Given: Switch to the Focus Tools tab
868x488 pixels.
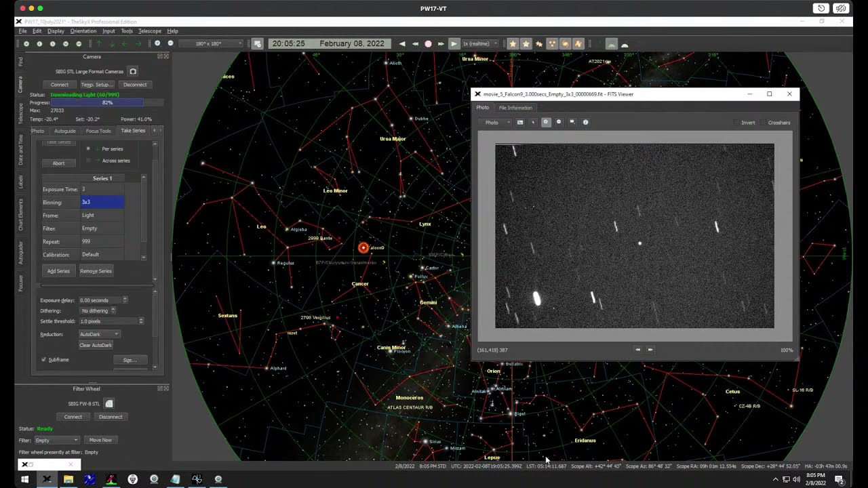Looking at the screenshot, I should coord(98,131).
